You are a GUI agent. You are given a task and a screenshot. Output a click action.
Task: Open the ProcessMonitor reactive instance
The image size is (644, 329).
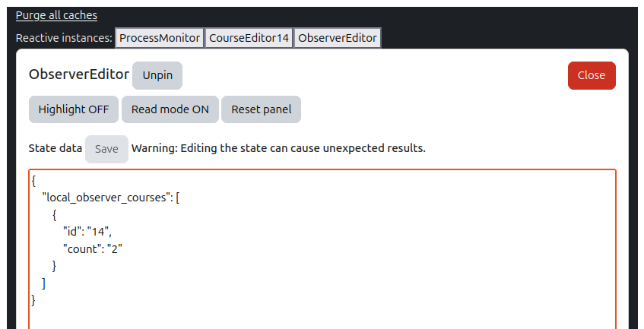click(160, 38)
